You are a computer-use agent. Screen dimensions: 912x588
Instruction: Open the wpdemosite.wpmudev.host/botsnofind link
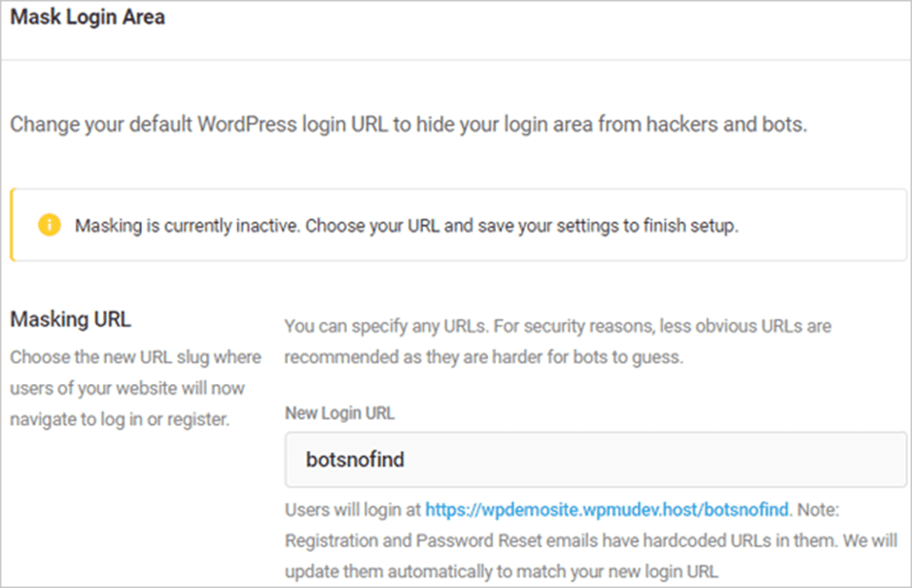[608, 509]
